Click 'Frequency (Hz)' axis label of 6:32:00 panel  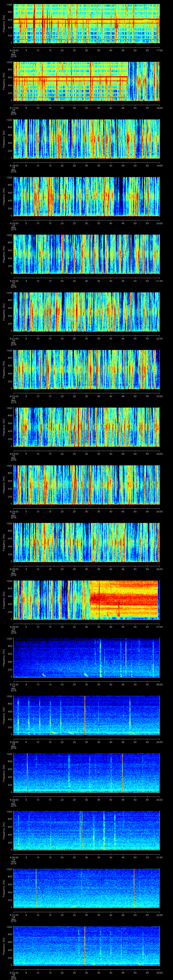(4, 946)
